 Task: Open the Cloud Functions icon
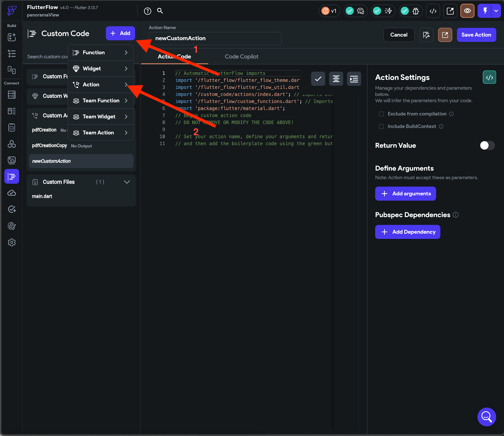pos(12,193)
